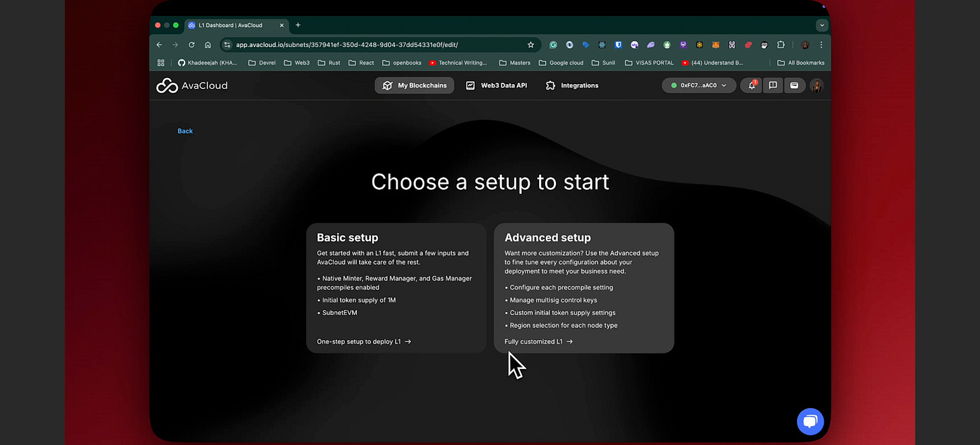Open Chrome three-dot menu
The image size is (980, 445).
(821, 45)
